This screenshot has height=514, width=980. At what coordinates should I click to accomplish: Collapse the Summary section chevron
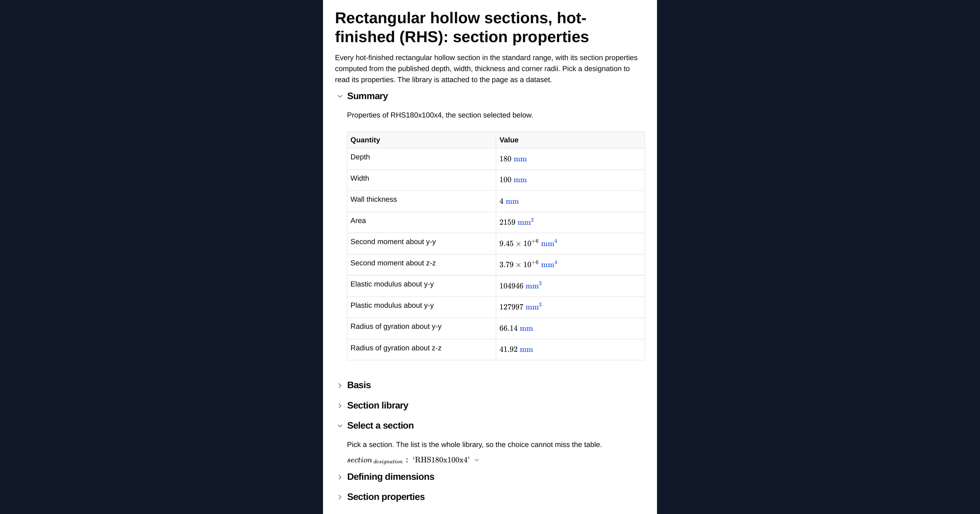(340, 96)
